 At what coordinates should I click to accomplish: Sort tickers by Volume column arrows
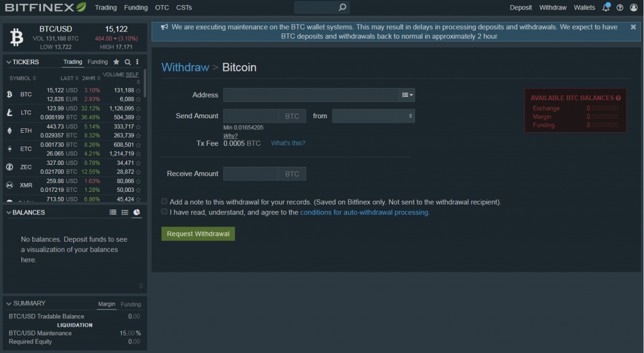coord(138,82)
